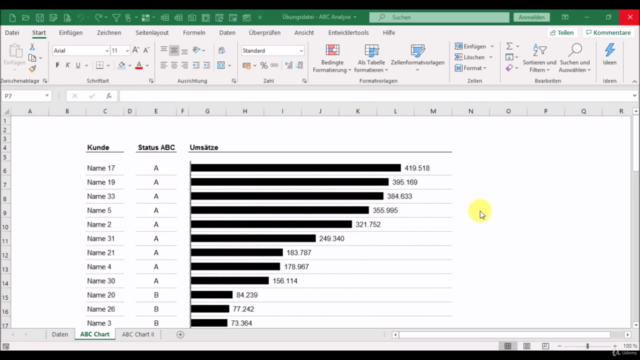The width and height of the screenshot is (640, 360).
Task: Click the AutoSum sigma icon
Action: coord(509,46)
